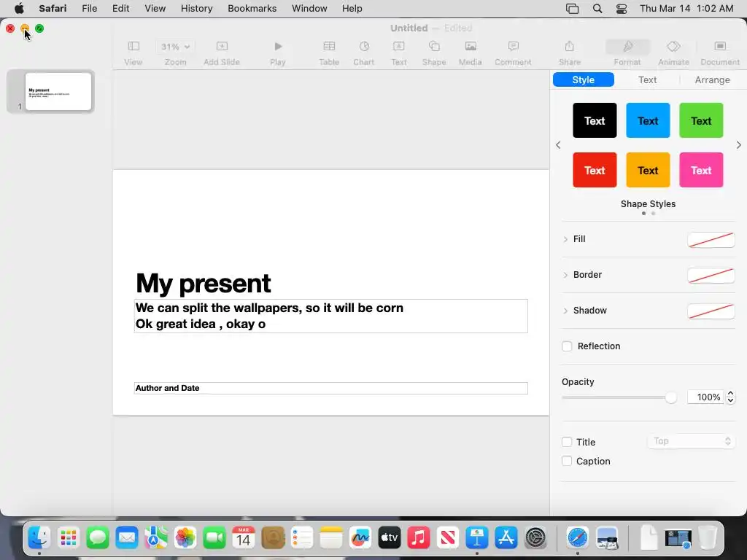
Task: Open Apple TV in the Dock
Action: [390, 538]
